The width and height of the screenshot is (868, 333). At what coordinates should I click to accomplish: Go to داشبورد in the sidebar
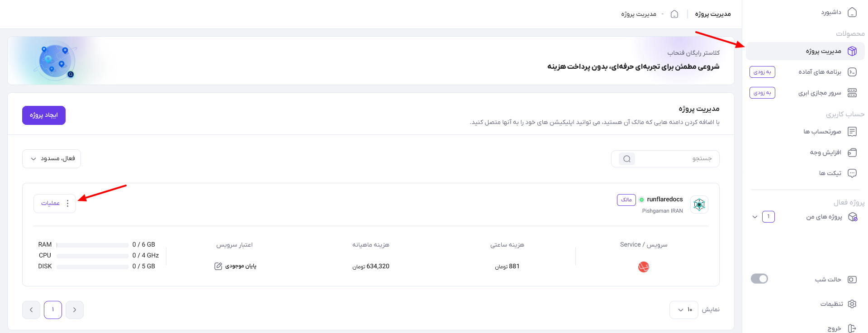click(805, 12)
